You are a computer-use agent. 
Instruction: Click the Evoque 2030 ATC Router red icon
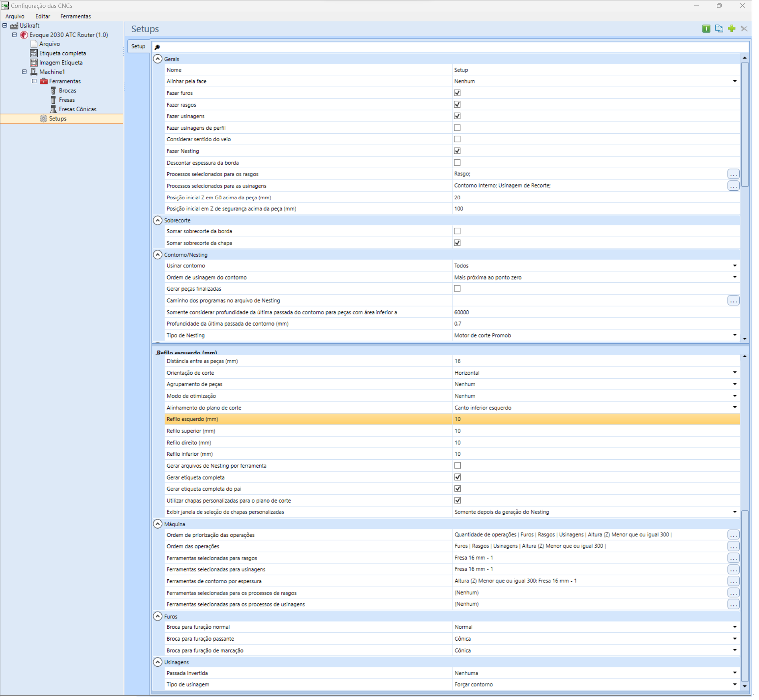point(24,35)
